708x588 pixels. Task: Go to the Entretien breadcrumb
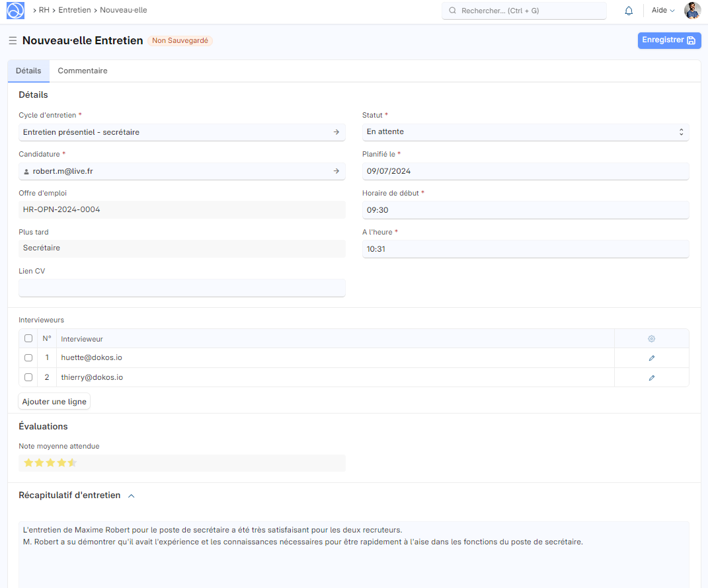coord(74,11)
